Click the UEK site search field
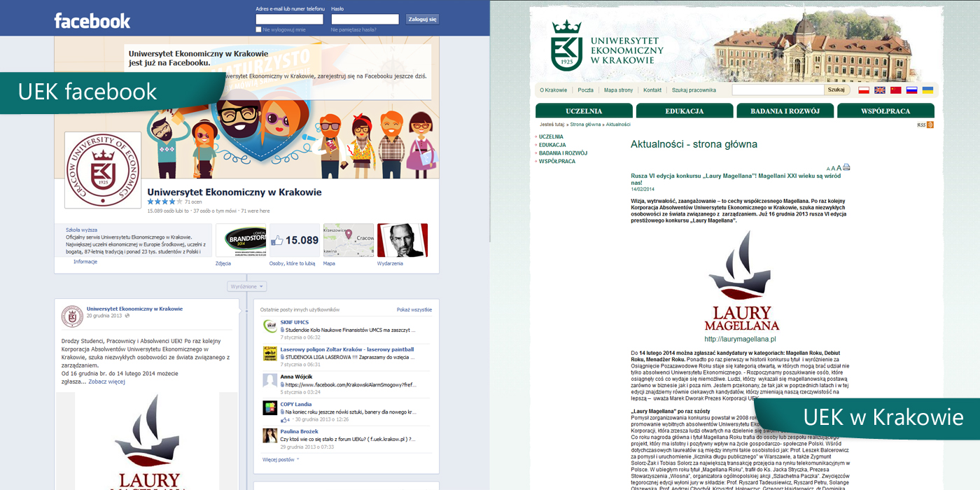The height and width of the screenshot is (490, 980). (x=778, y=90)
